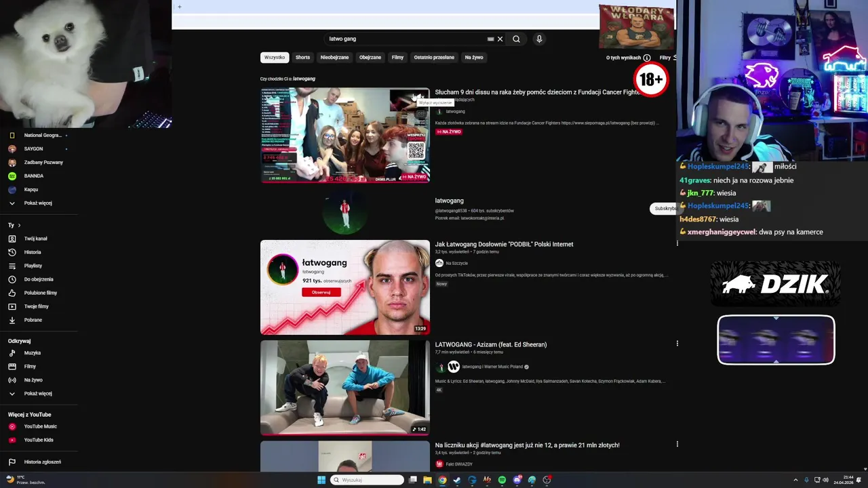
Task: Open Historia watch history
Action: (x=33, y=252)
